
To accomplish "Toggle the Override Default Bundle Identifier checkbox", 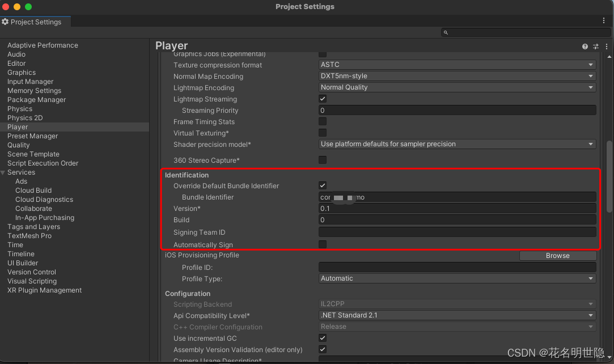I will (x=322, y=185).
